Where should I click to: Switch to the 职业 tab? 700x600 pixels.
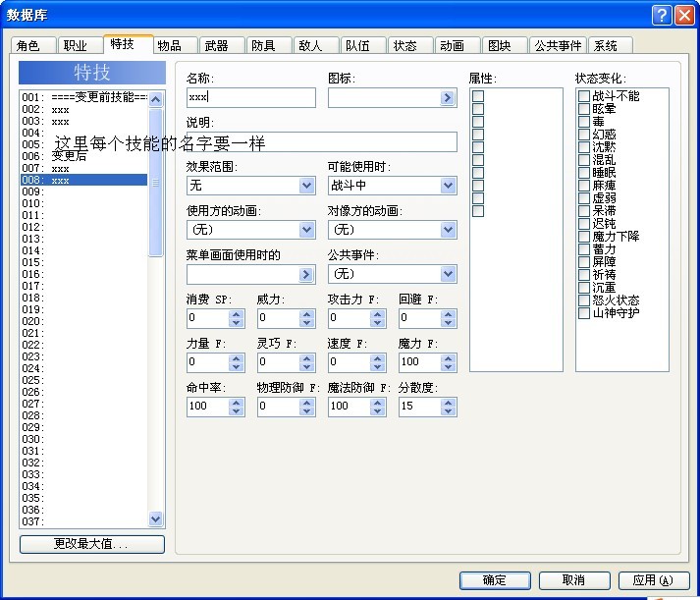[x=80, y=45]
